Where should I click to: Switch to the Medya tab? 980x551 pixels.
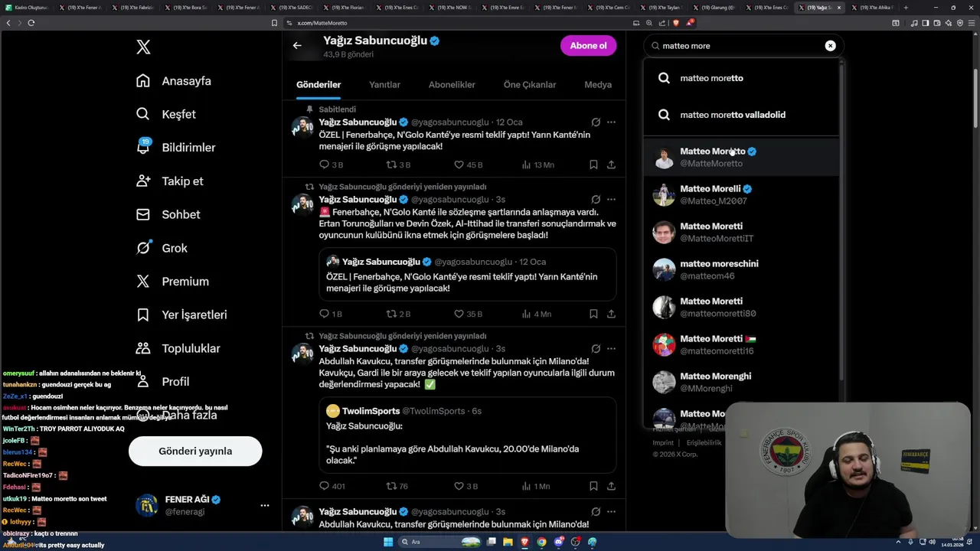tap(598, 85)
